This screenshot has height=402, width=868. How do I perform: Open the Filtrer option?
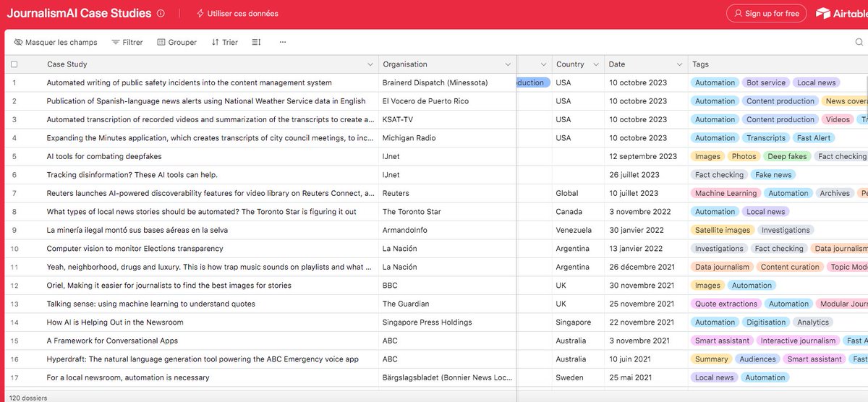tap(127, 43)
